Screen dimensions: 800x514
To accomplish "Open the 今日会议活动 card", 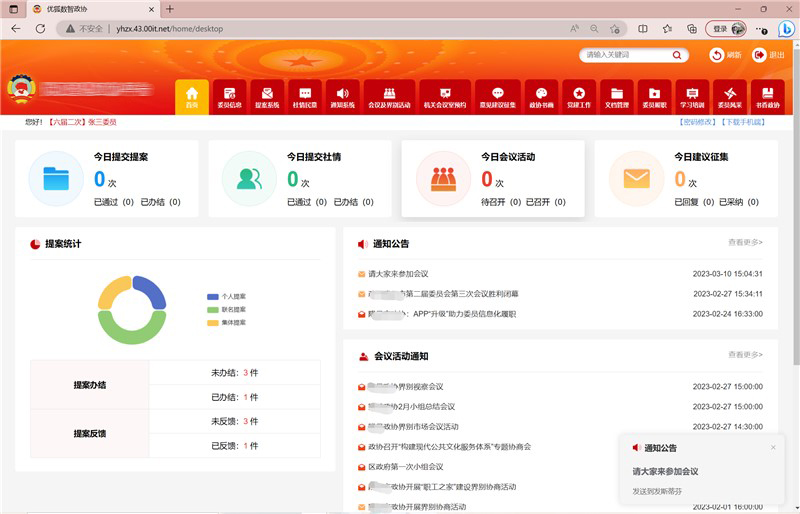I will [x=492, y=179].
